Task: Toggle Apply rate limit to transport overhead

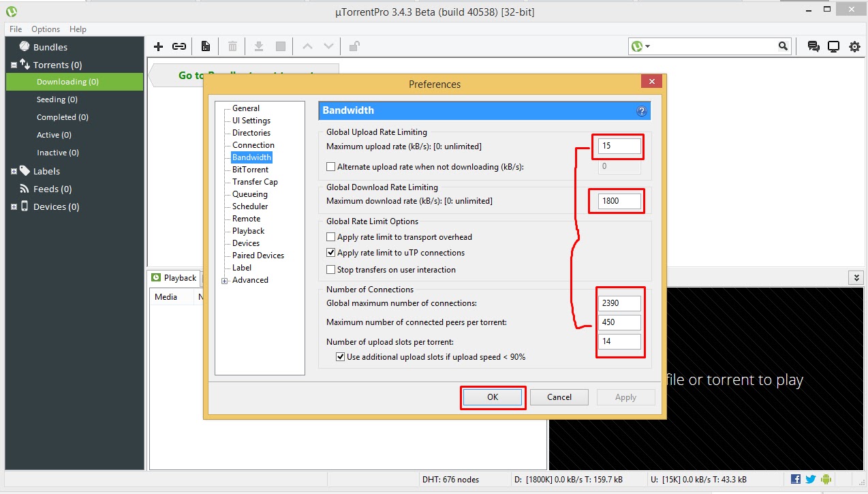Action: click(331, 237)
